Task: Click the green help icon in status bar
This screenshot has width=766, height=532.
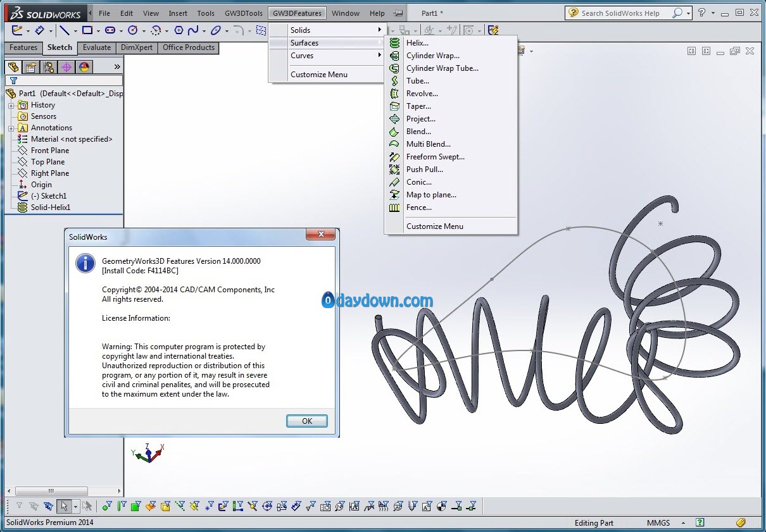Action: (x=700, y=523)
